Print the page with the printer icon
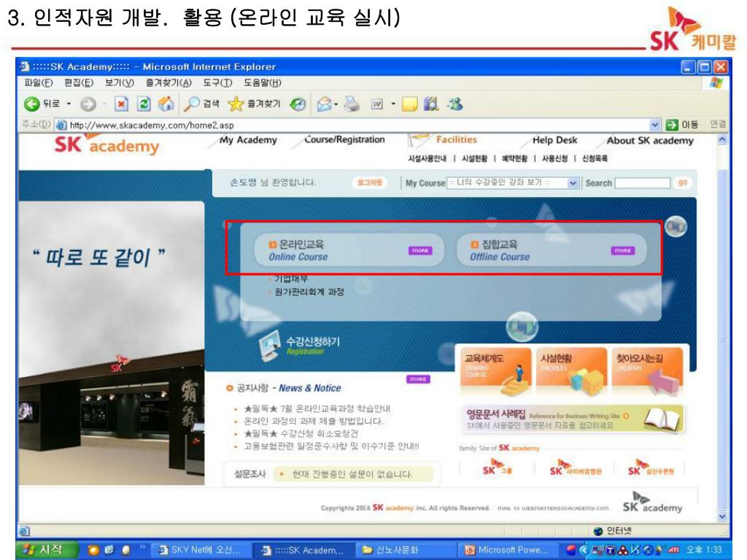This screenshot has width=747, height=560. click(x=352, y=104)
